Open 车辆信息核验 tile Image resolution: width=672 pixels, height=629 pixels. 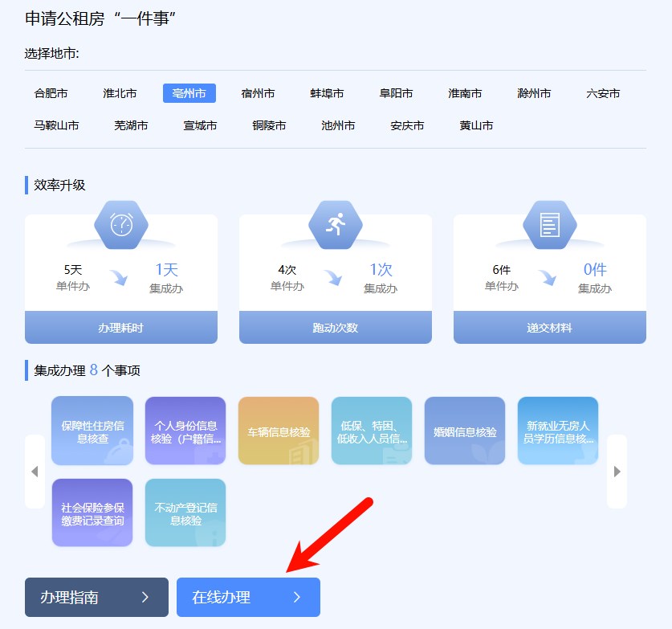coord(279,431)
